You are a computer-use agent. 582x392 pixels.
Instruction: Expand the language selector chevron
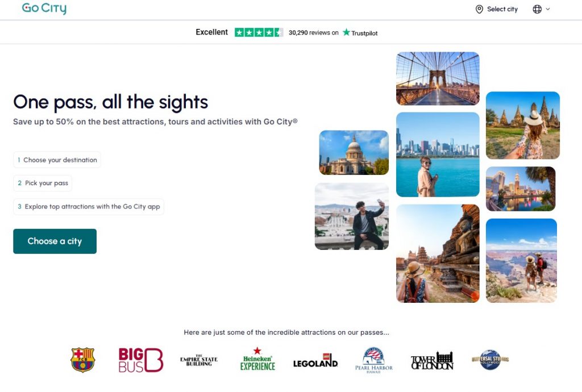click(548, 9)
